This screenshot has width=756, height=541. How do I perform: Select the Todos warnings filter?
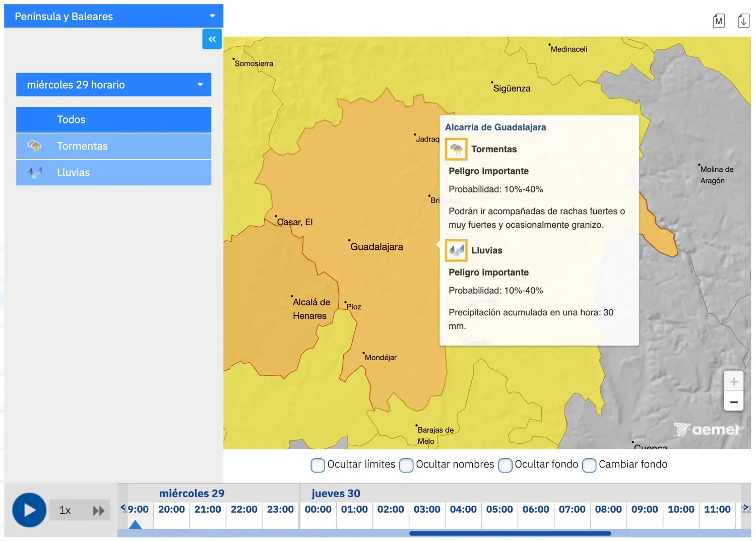point(113,120)
